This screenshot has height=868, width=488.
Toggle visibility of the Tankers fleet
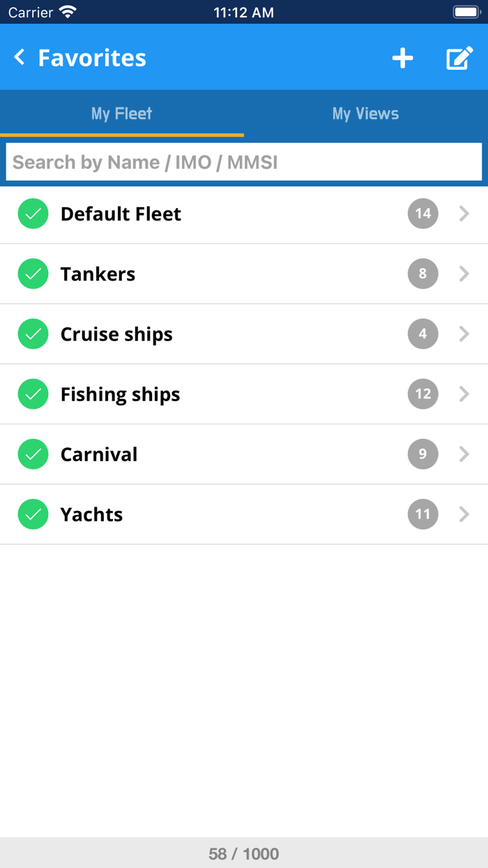tap(33, 274)
